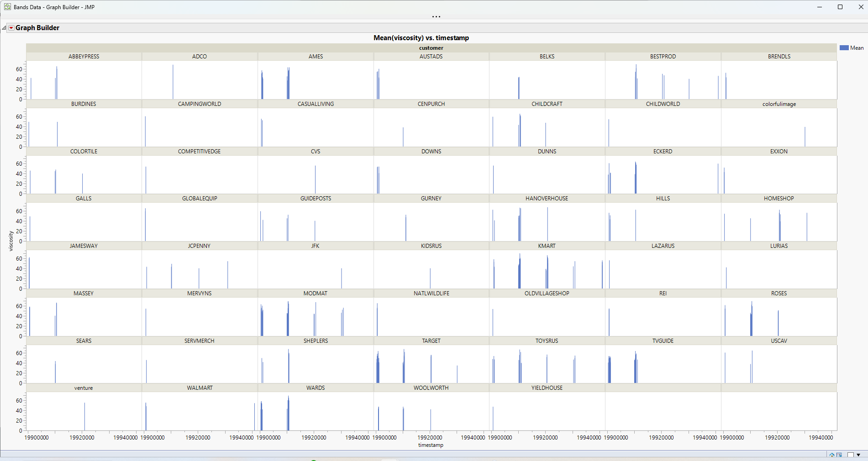Click the JMP Home Window icon
This screenshot has height=461, width=868.
832,455
